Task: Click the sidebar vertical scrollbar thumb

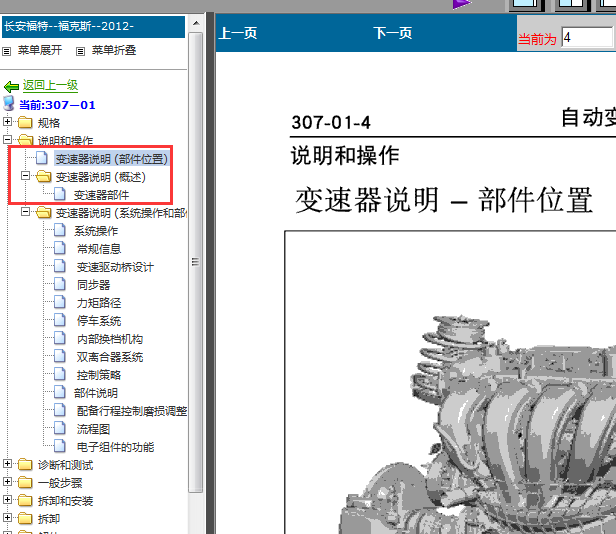Action: (196, 262)
